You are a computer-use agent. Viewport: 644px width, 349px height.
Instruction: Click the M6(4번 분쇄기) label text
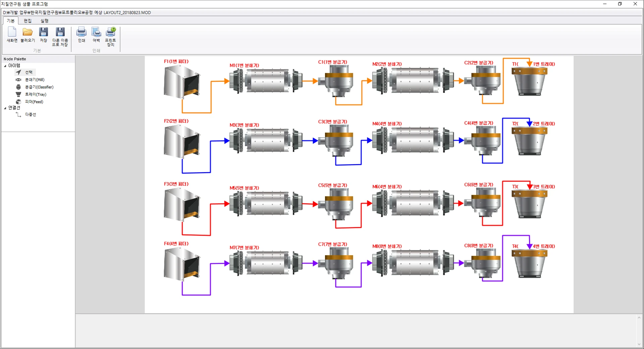pos(387,187)
